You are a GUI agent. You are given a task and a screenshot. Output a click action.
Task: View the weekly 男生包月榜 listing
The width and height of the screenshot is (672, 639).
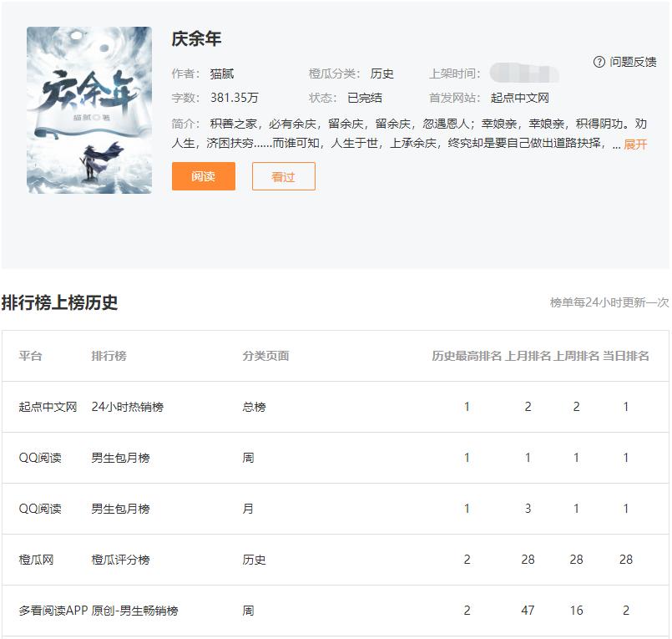[x=123, y=457]
